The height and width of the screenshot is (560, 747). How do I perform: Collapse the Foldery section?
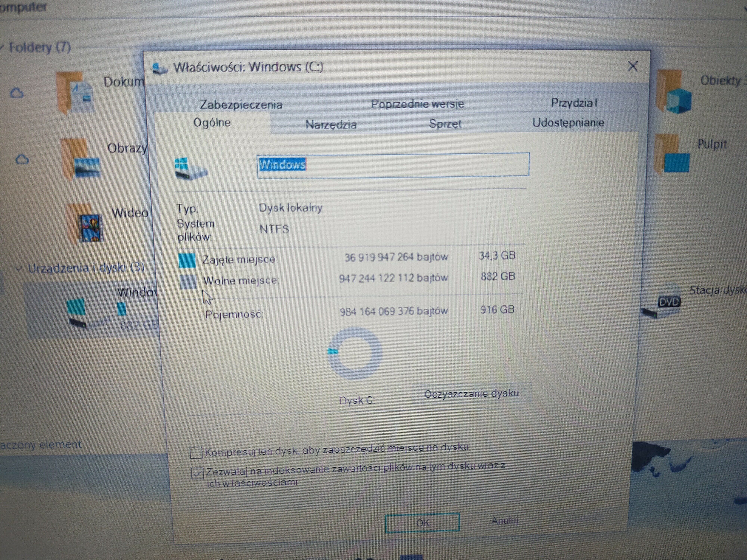(2, 47)
